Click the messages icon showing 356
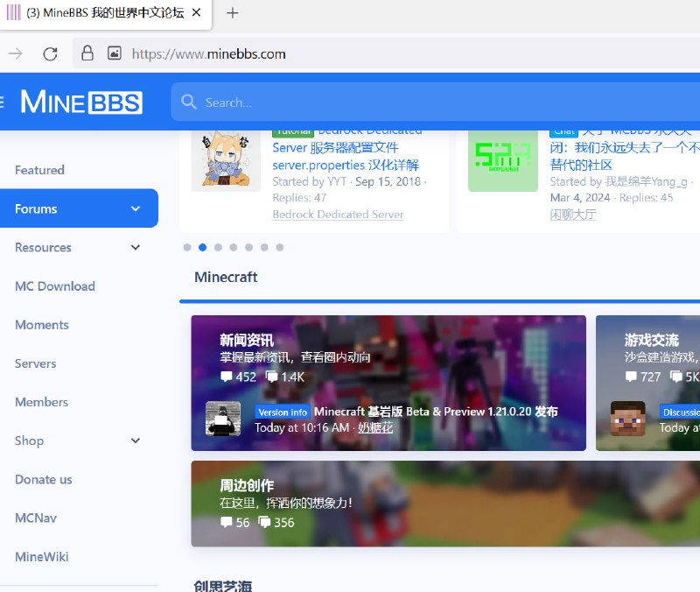 pos(265,522)
